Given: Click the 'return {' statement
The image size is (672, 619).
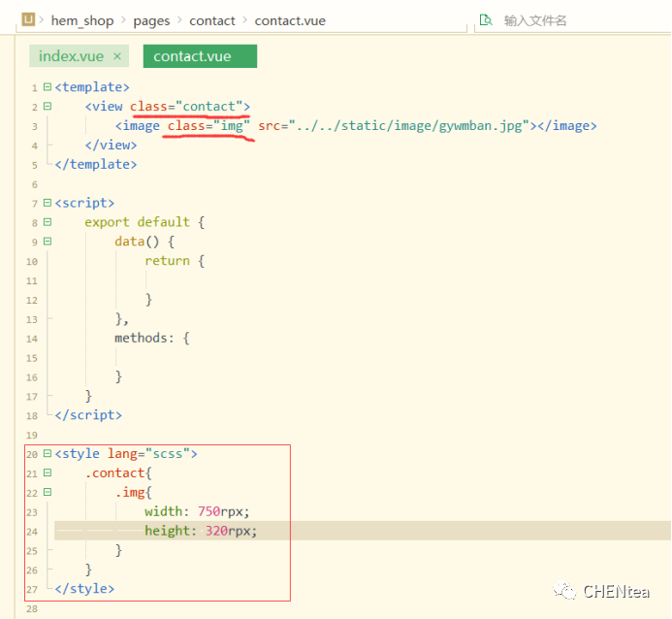Looking at the screenshot, I should (175, 261).
